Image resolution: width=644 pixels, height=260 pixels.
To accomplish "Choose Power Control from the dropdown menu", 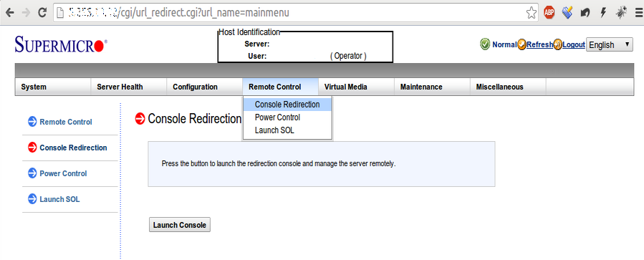I will 287,117.
